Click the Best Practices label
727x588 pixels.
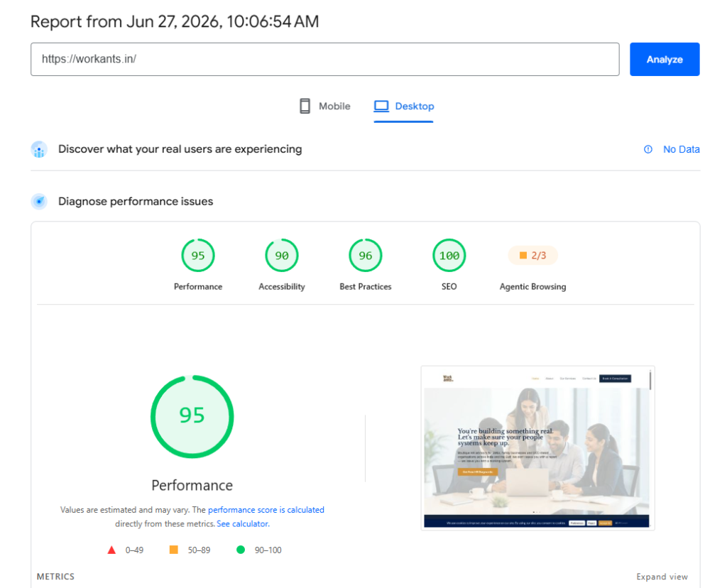click(366, 287)
